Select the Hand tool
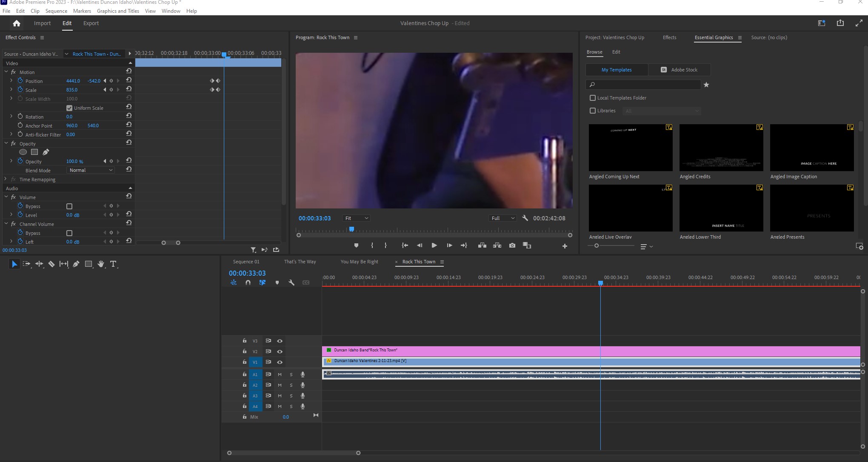The image size is (868, 462). [101, 264]
